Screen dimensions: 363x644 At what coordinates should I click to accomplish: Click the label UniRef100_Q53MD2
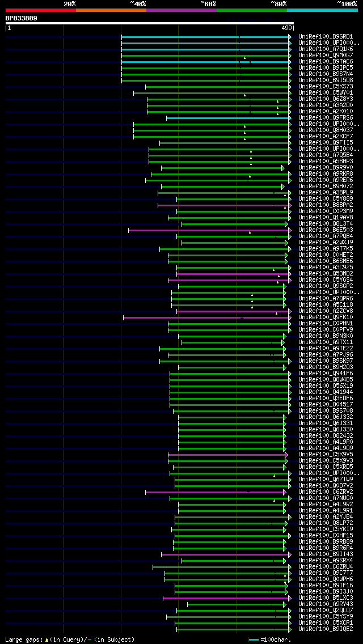[326, 274]
